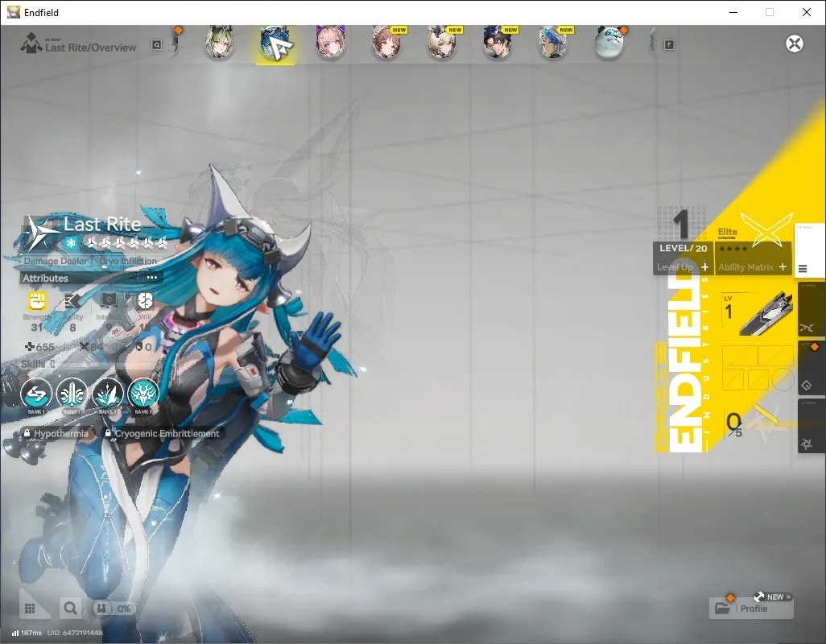Click the Last Rite name emblem icon
This screenshot has height=644, width=826.
pos(41,233)
